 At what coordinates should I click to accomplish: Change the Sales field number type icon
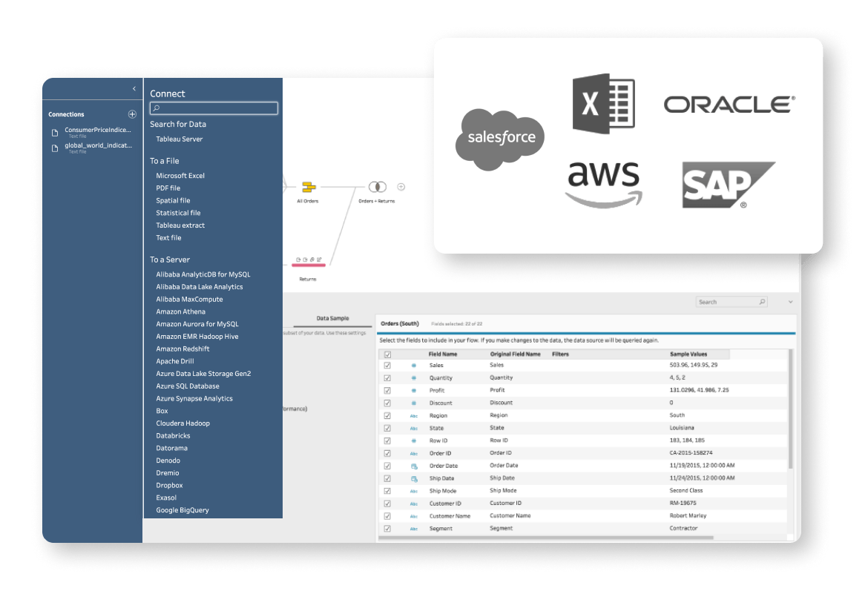(413, 366)
